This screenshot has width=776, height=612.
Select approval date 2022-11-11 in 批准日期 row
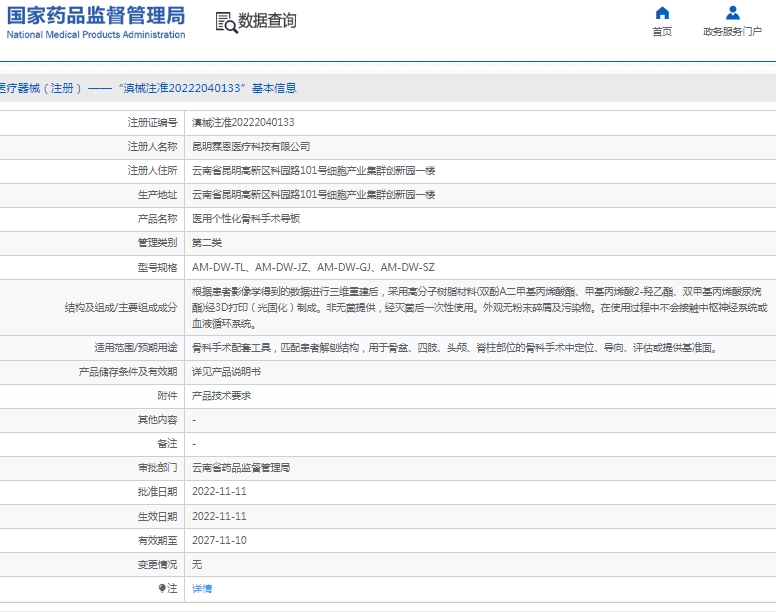219,491
